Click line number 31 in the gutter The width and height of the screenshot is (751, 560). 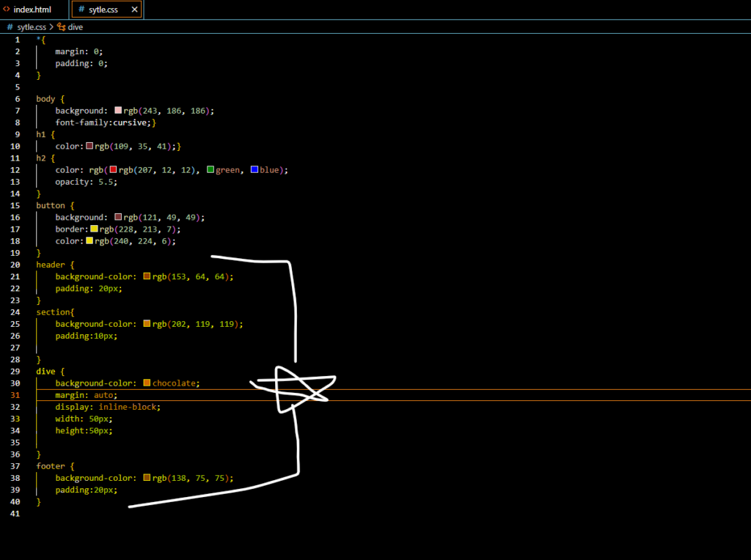(17, 395)
